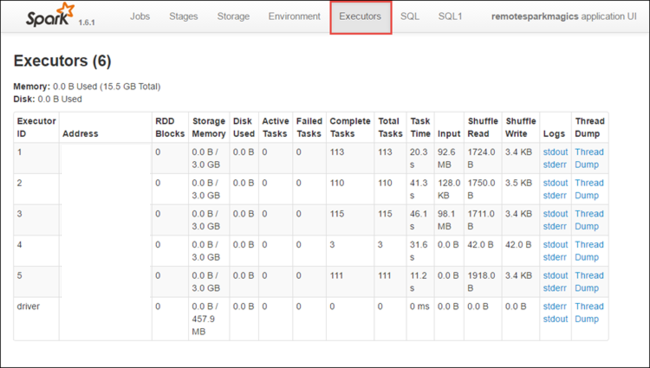
Task: Click the Spark logo
Action: click(51, 16)
